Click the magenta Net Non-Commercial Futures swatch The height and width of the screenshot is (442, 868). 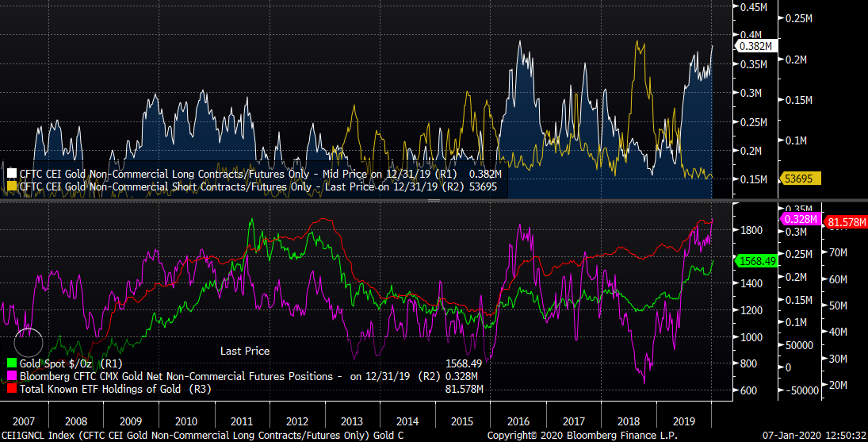tap(12, 377)
